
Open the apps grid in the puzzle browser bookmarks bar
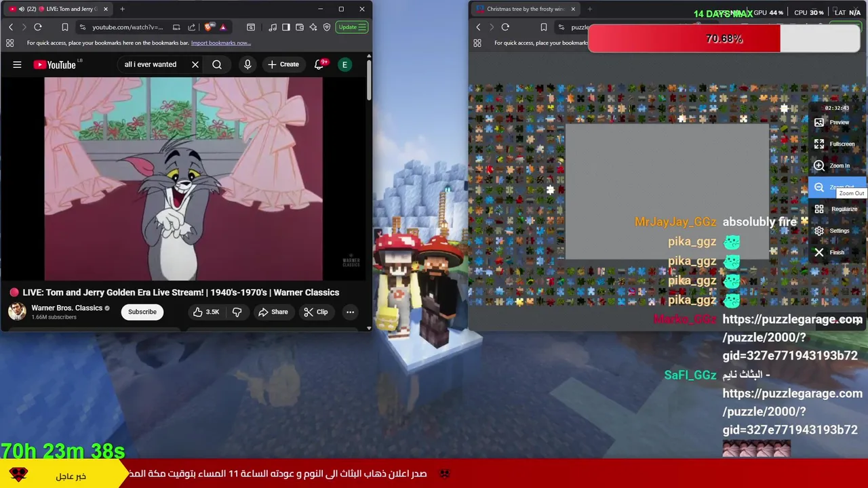point(477,43)
